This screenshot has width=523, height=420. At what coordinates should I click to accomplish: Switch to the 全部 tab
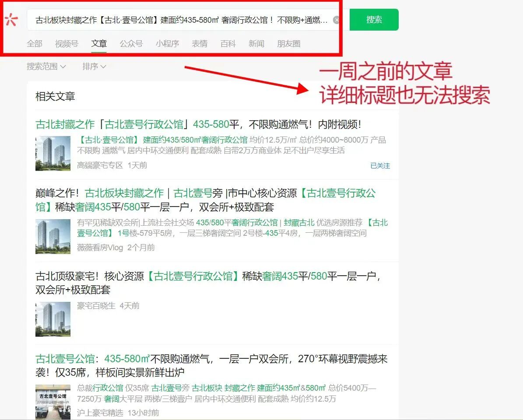pos(34,44)
